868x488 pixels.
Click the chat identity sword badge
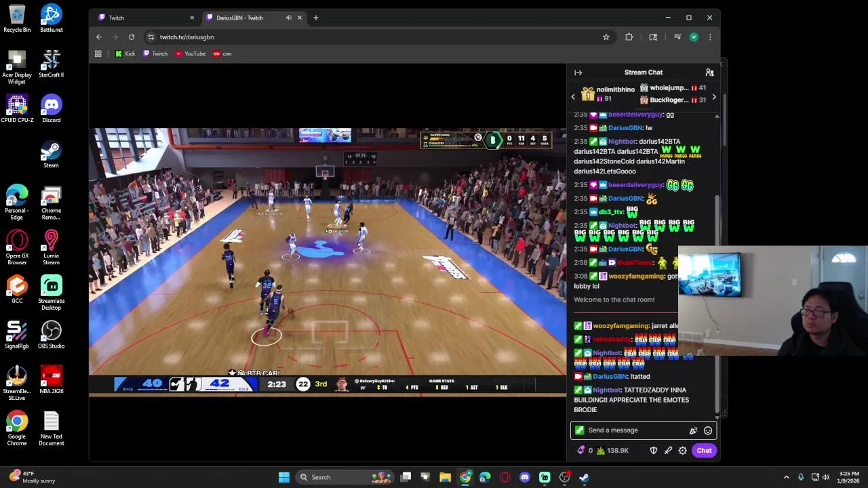(x=579, y=430)
